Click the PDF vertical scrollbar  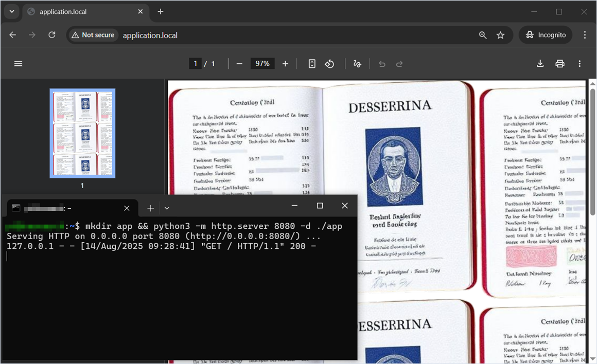pos(592,154)
